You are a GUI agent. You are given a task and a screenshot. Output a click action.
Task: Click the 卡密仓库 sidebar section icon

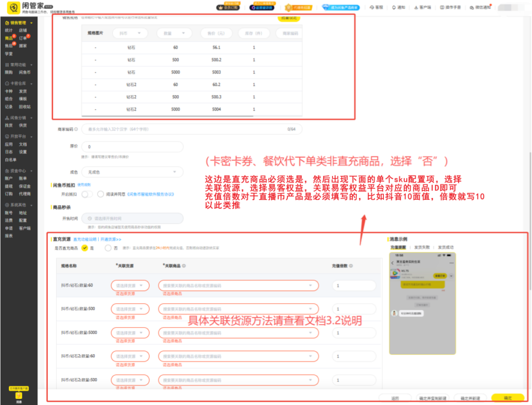click(7, 84)
